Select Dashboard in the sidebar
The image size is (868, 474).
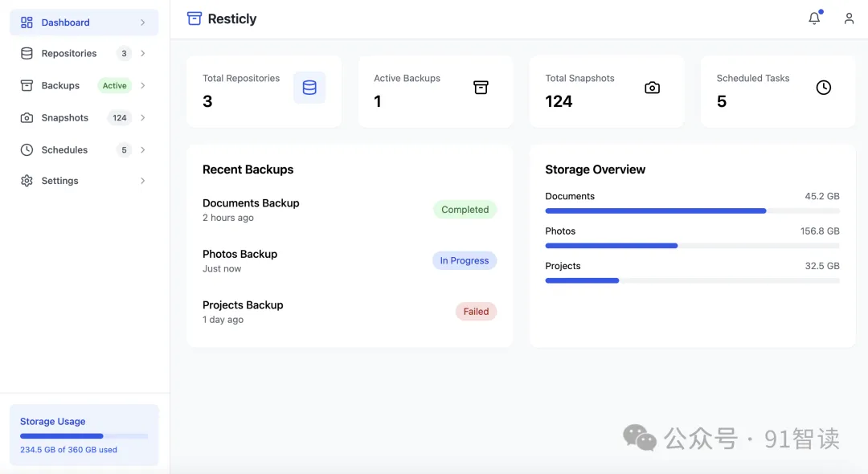point(66,22)
